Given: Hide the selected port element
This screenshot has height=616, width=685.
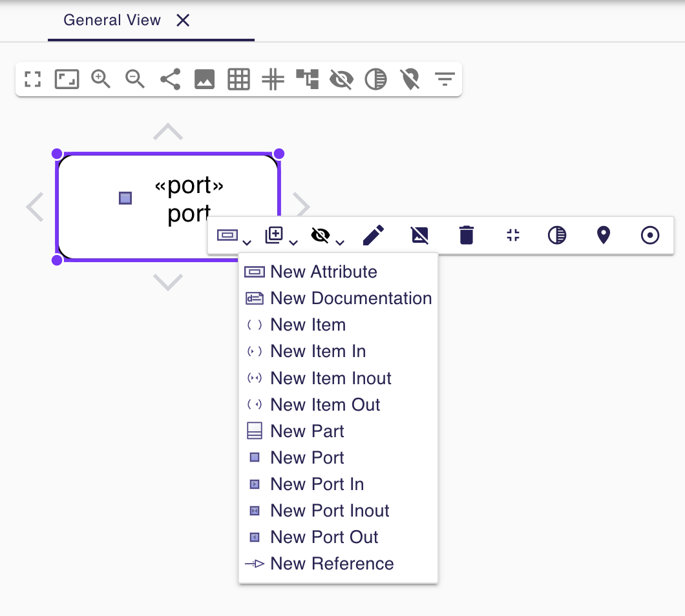Looking at the screenshot, I should click(320, 235).
